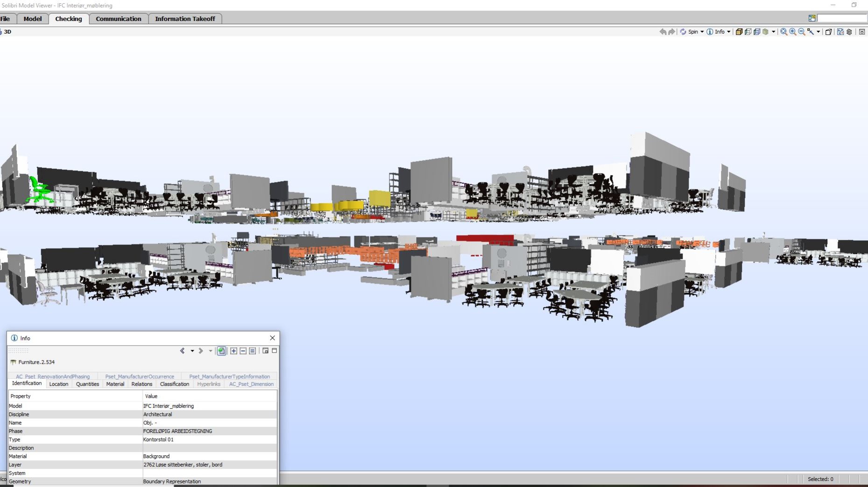Set the transparent wireframe cube mode
The image size is (868, 487).
[x=748, y=32]
